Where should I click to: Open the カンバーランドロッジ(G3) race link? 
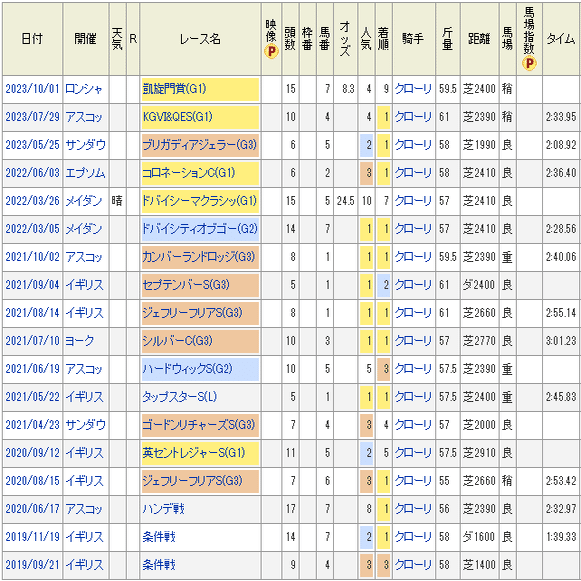199,257
